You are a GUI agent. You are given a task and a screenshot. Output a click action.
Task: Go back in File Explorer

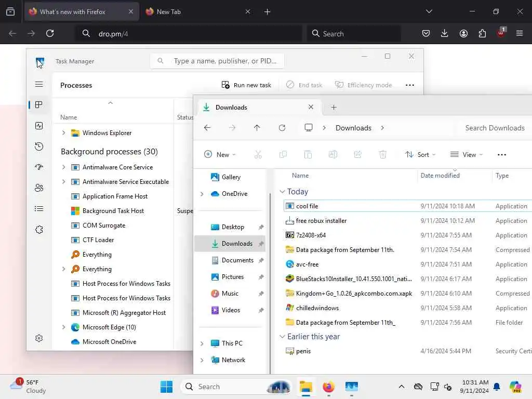pyautogui.click(x=207, y=128)
